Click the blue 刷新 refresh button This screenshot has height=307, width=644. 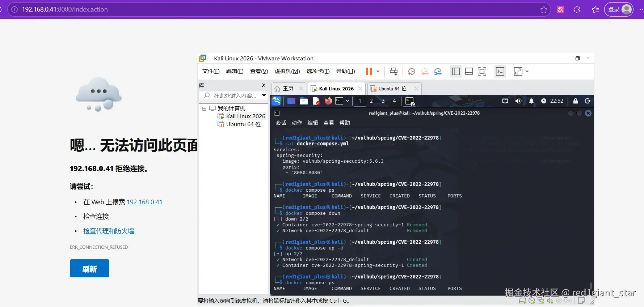point(89,268)
